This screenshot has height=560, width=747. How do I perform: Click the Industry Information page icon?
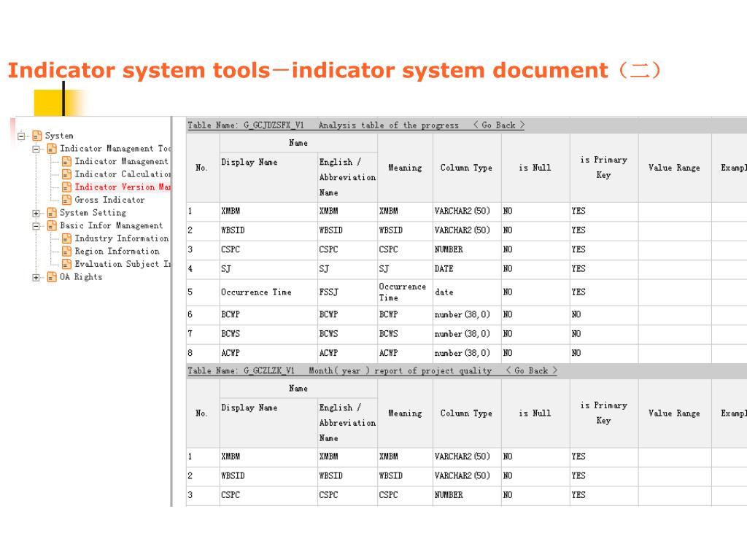pyautogui.click(x=66, y=238)
